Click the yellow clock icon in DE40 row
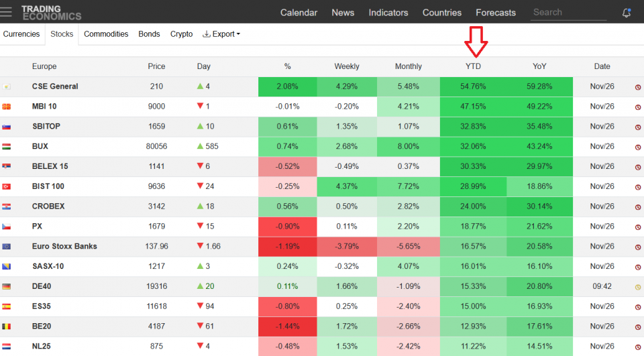The width and height of the screenshot is (644, 356). (638, 287)
